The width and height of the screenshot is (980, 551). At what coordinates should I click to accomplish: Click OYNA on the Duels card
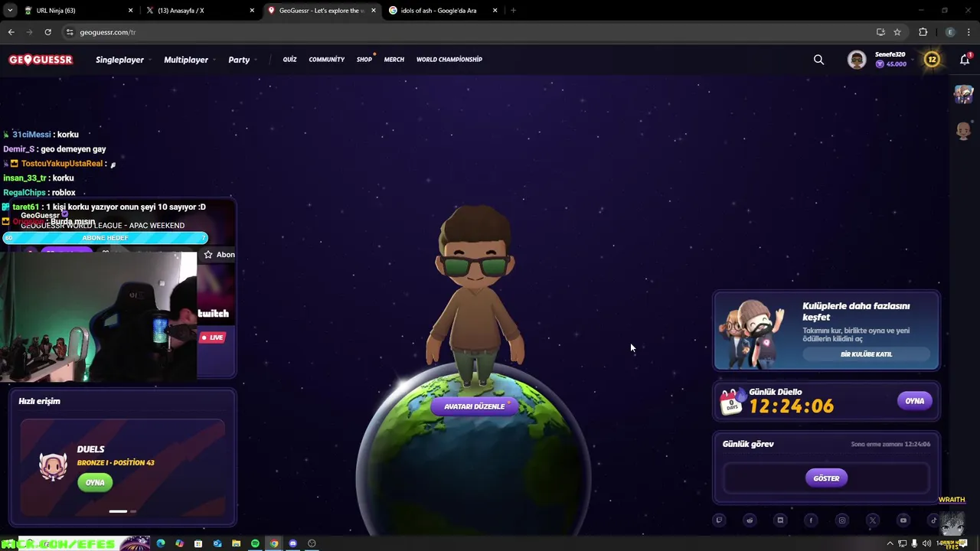coord(95,483)
